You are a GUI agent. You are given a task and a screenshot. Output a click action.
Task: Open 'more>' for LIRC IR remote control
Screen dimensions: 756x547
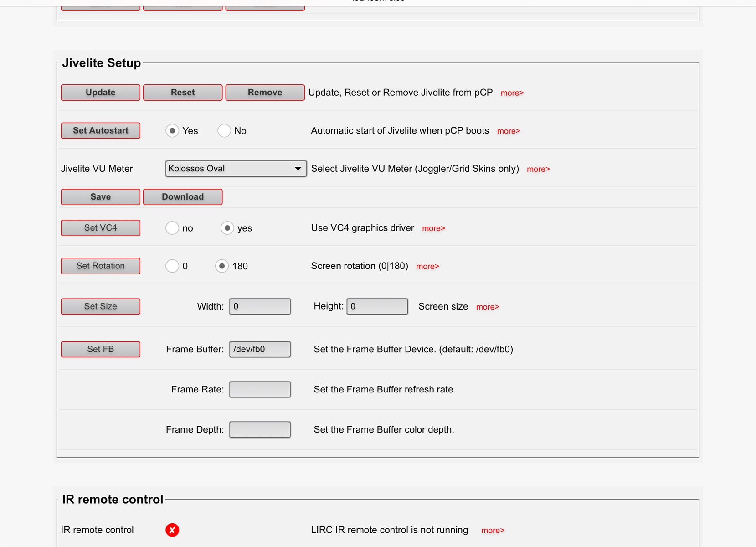pyautogui.click(x=493, y=531)
